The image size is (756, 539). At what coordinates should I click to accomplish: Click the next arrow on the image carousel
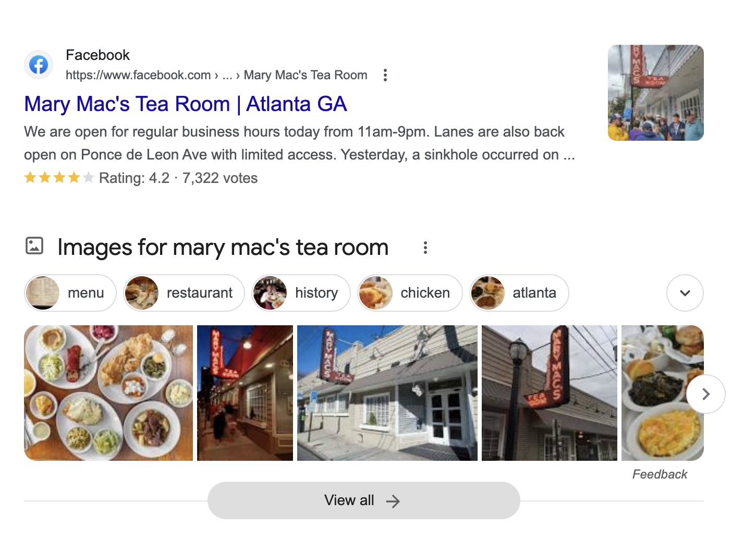(x=706, y=394)
